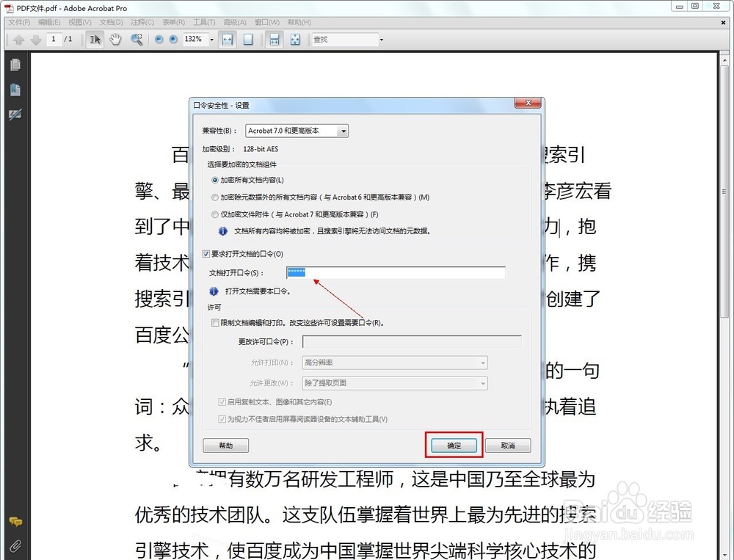Viewport: 734px width, 560px height.
Task: Click the vertical scrollbar thumb
Action: pos(724,192)
